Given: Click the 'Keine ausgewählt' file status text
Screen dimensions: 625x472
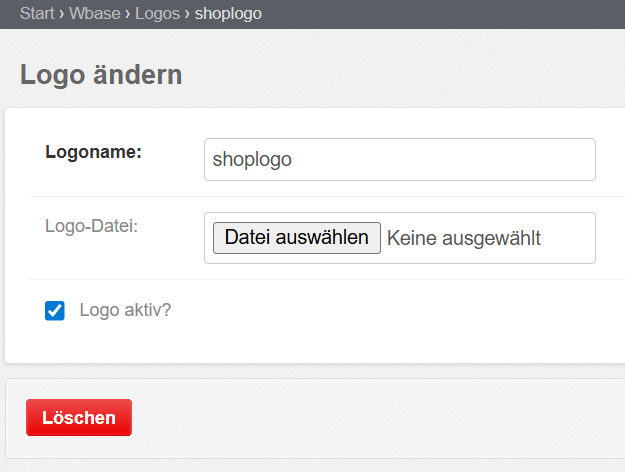Looking at the screenshot, I should point(463,238).
